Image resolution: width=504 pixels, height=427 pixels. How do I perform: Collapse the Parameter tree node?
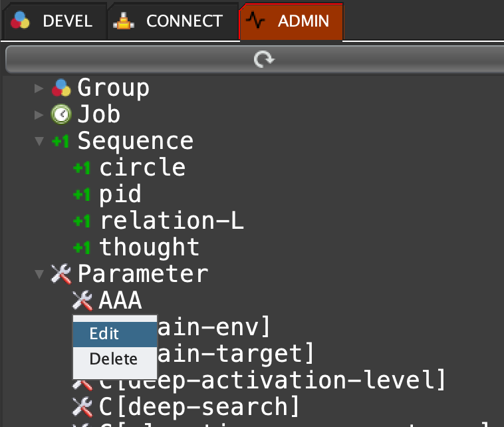(x=39, y=273)
